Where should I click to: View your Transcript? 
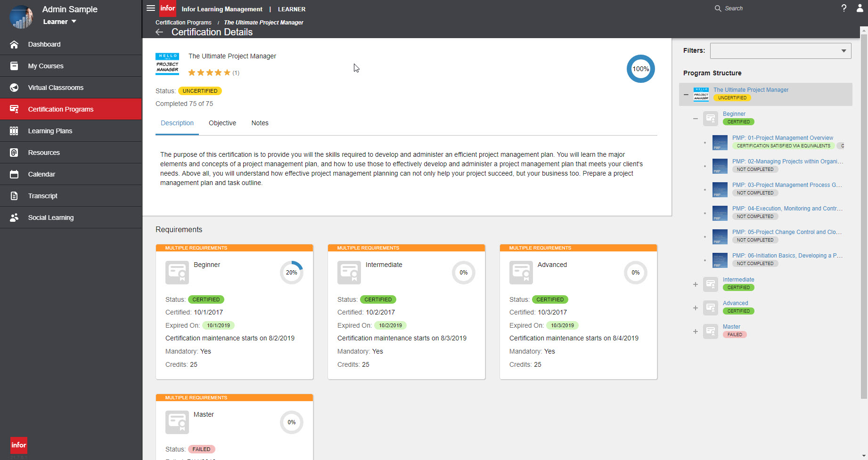(x=43, y=195)
